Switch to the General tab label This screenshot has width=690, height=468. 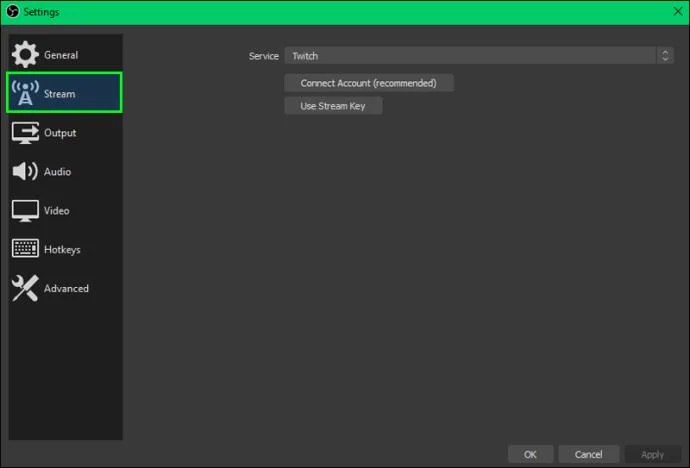[x=61, y=55]
